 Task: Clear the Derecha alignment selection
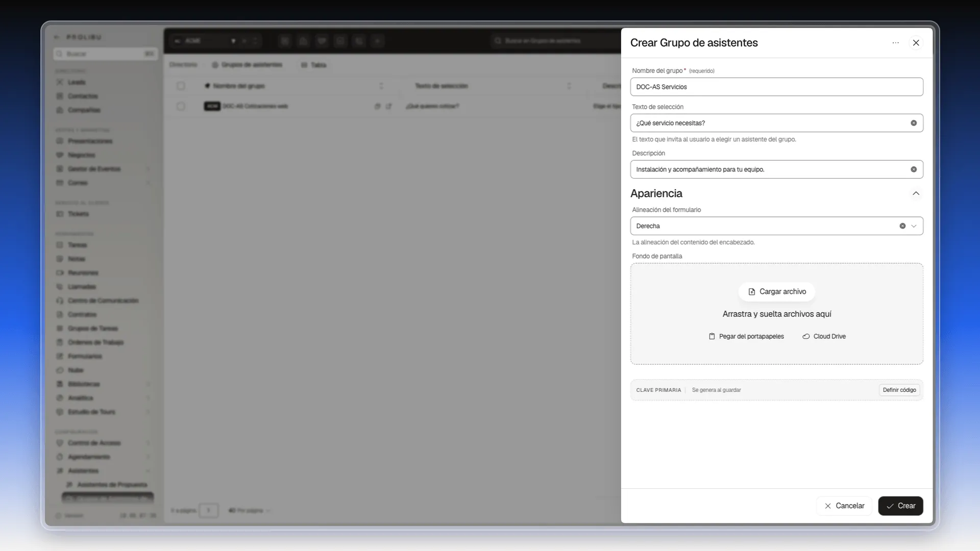pos(902,226)
